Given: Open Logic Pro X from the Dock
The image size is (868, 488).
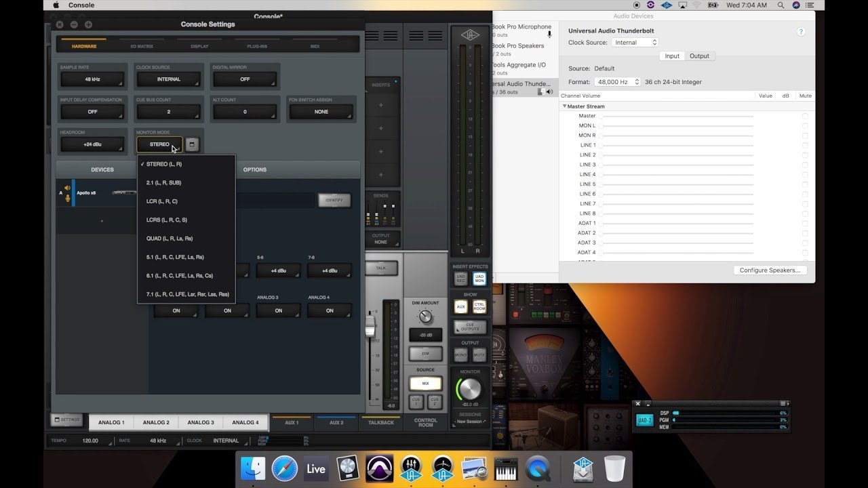Looking at the screenshot, I should point(348,468).
